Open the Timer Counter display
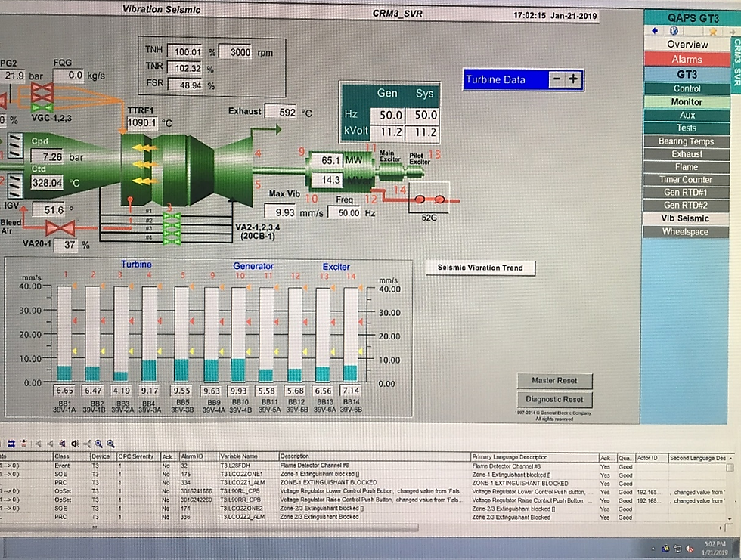The image size is (741, 560). 686,179
